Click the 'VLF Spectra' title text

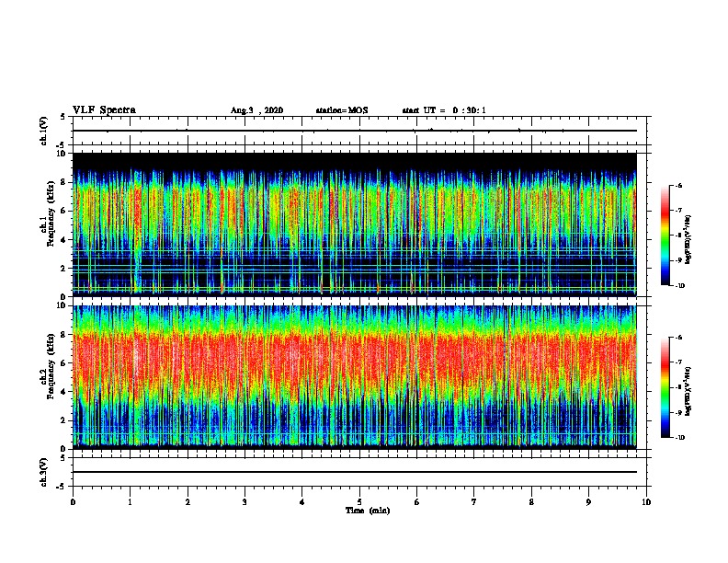coord(104,110)
